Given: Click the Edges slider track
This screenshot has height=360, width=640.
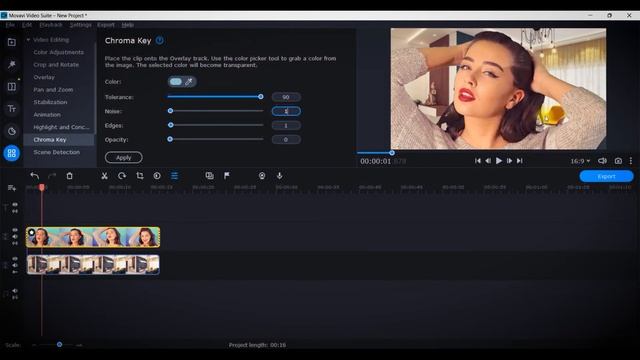Looking at the screenshot, I should 216,125.
